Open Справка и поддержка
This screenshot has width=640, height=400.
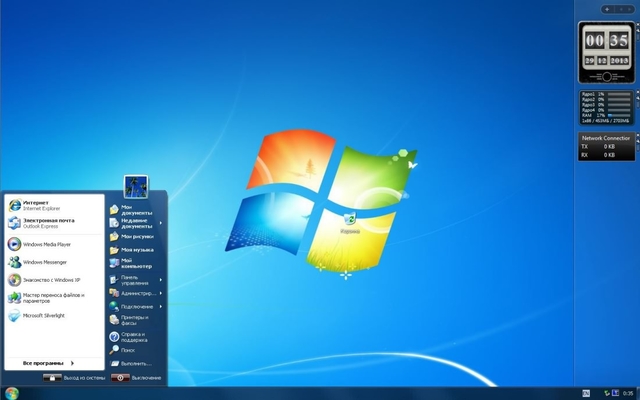click(x=136, y=337)
